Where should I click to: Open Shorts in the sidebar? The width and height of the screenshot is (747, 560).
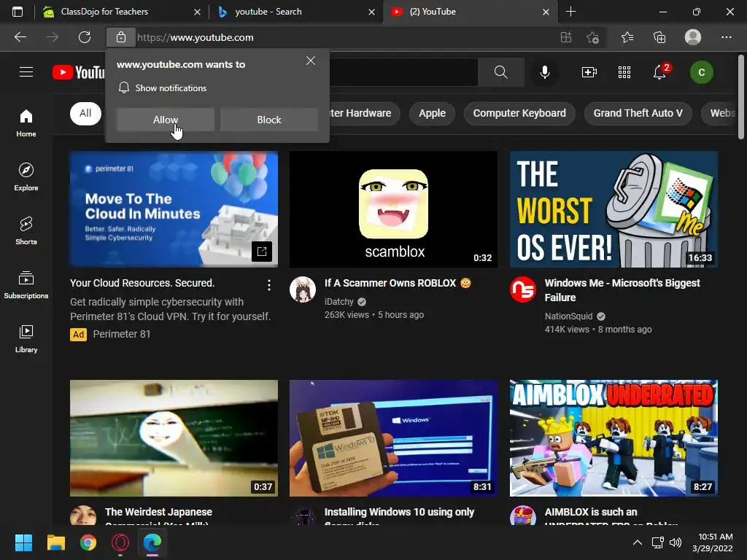tap(26, 230)
